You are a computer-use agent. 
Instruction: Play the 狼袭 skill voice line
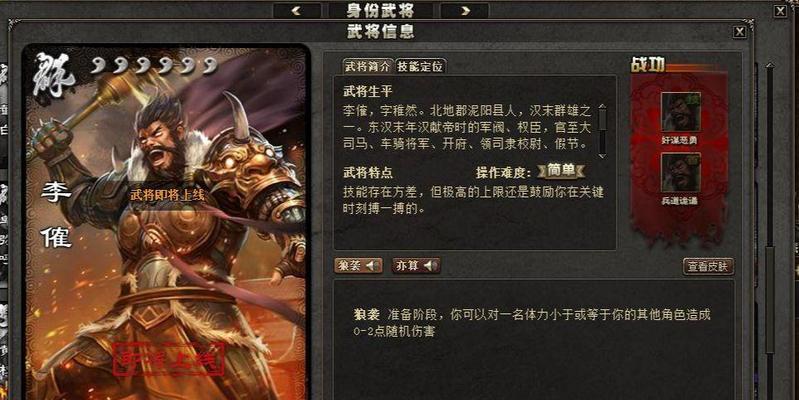tap(358, 265)
